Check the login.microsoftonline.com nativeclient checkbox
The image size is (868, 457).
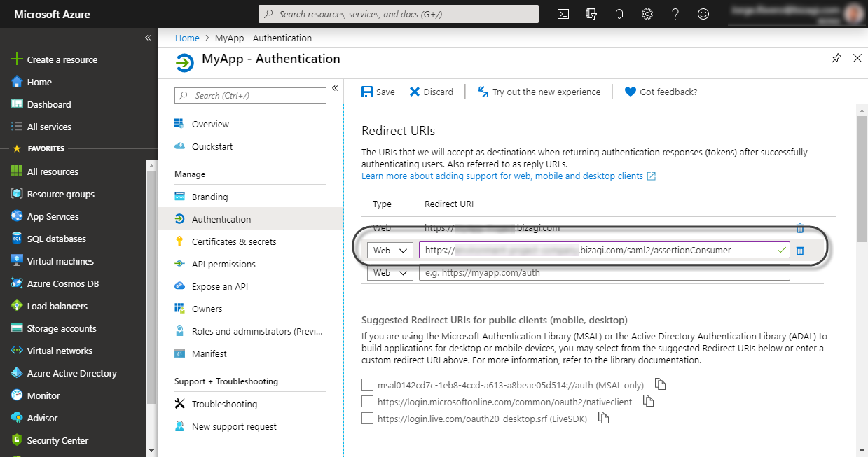(x=367, y=401)
